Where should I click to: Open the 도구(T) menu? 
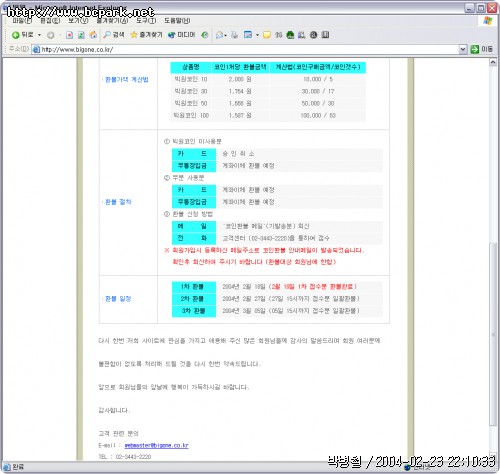point(146,21)
